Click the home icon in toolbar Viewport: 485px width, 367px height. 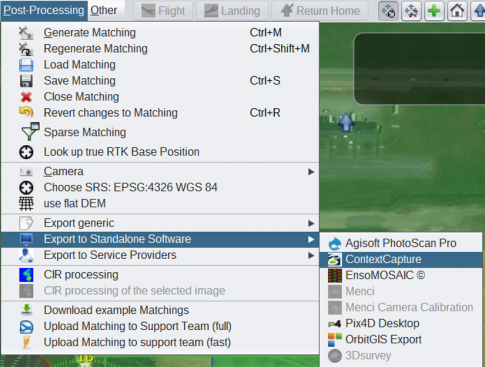tap(457, 11)
